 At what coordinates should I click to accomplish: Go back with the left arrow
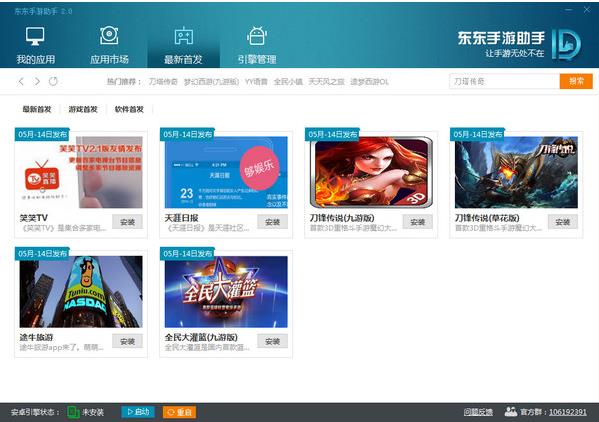(x=21, y=81)
